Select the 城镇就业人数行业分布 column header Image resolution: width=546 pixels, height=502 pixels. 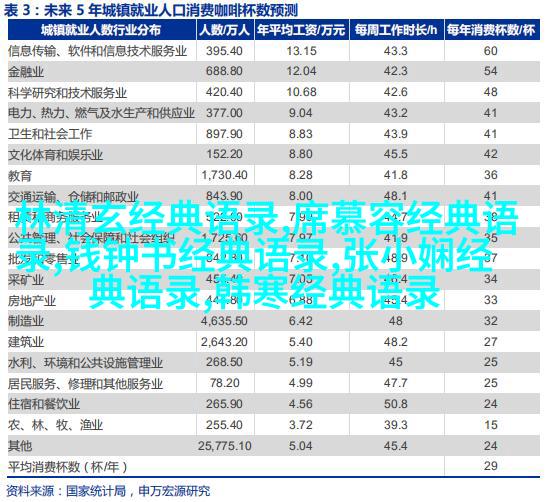click(x=101, y=30)
